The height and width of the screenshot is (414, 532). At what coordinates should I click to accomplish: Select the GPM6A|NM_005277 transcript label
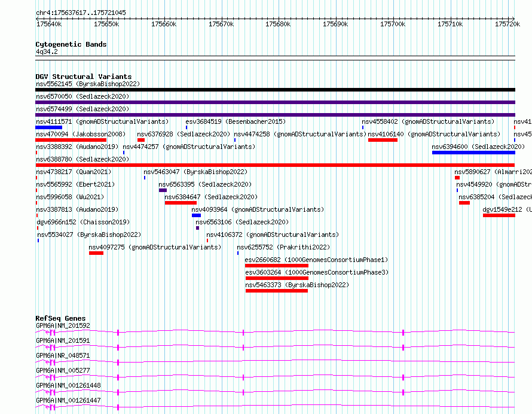[63, 370]
